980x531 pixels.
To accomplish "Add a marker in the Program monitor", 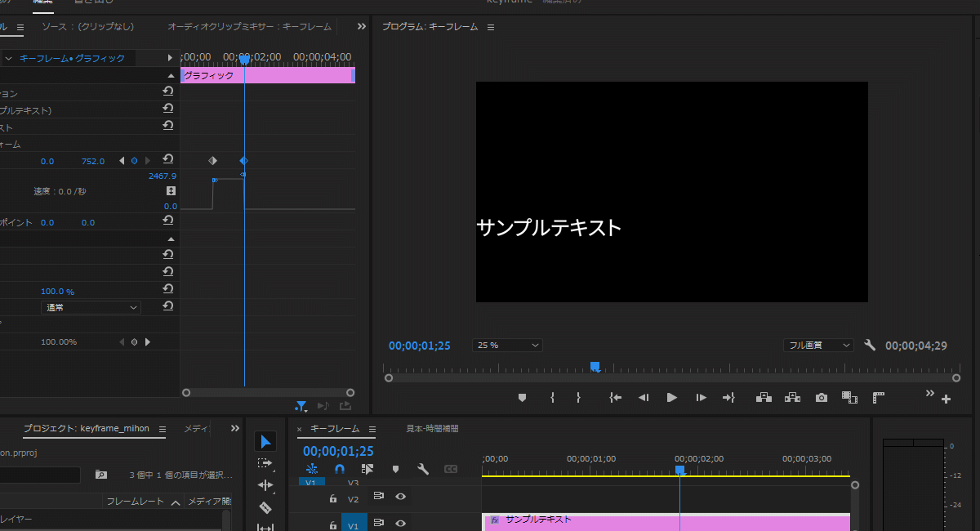I will pos(523,398).
